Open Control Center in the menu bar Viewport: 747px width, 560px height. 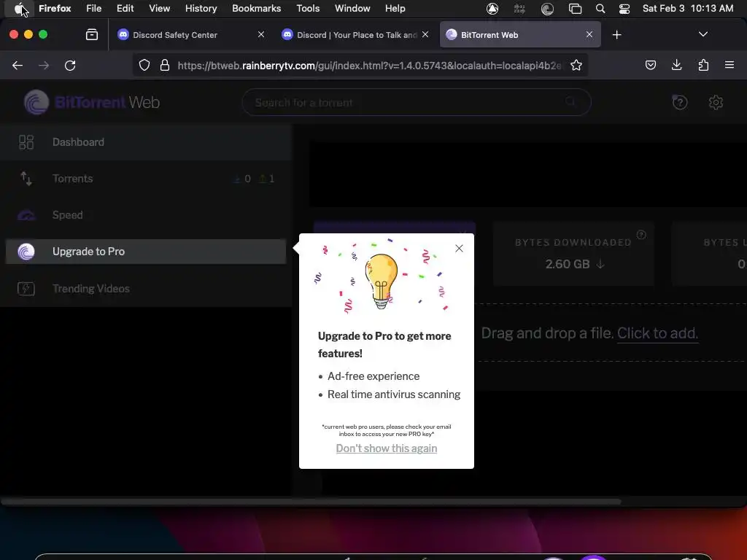tap(624, 9)
